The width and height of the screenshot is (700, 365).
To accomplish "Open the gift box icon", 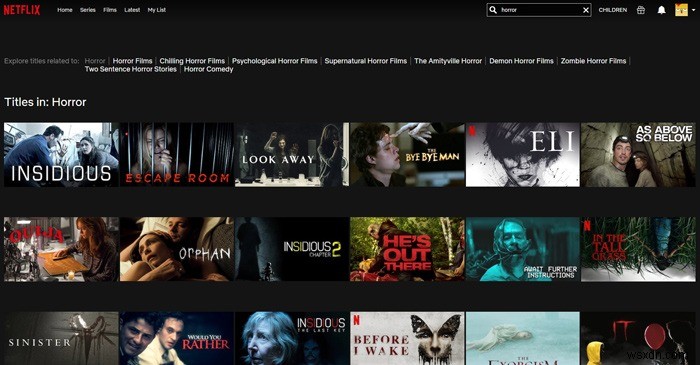I will pos(641,10).
